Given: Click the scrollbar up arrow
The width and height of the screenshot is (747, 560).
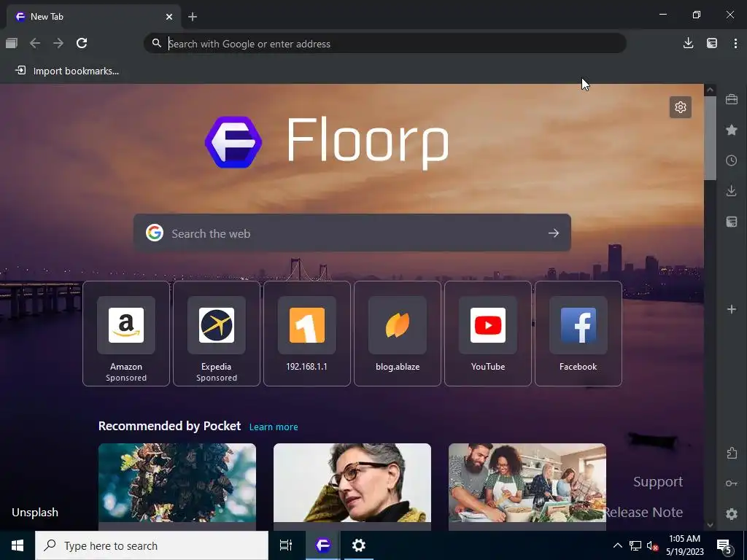Looking at the screenshot, I should [710, 90].
